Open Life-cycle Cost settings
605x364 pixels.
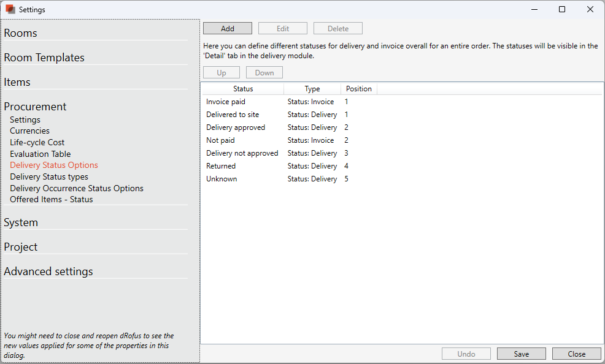[x=37, y=142]
